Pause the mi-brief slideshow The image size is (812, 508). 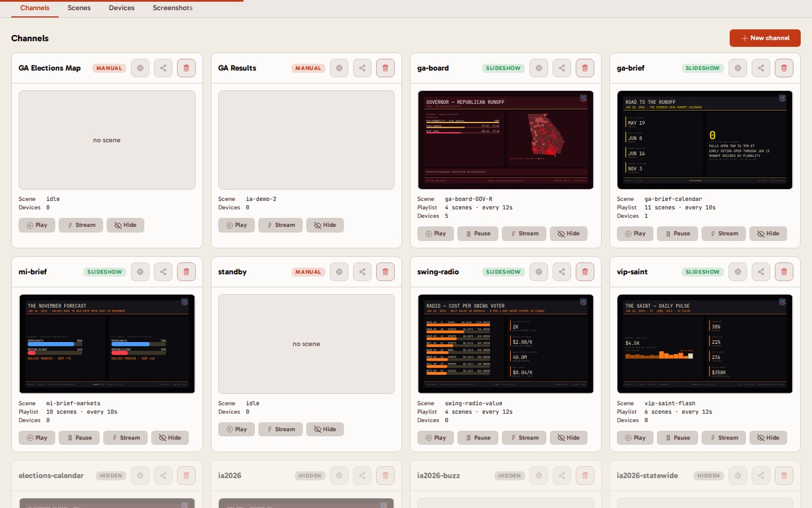coord(79,438)
